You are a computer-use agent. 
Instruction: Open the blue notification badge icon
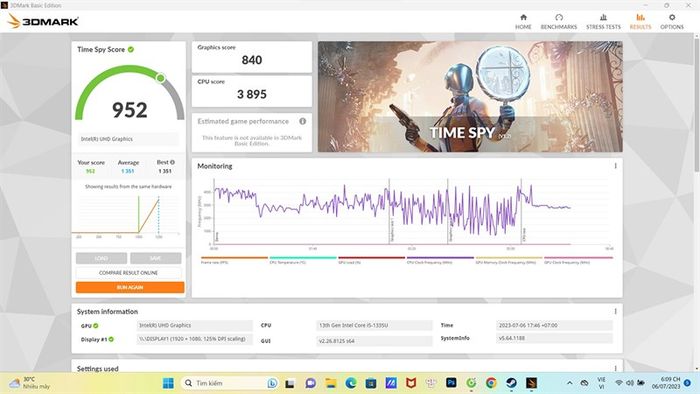(688, 383)
